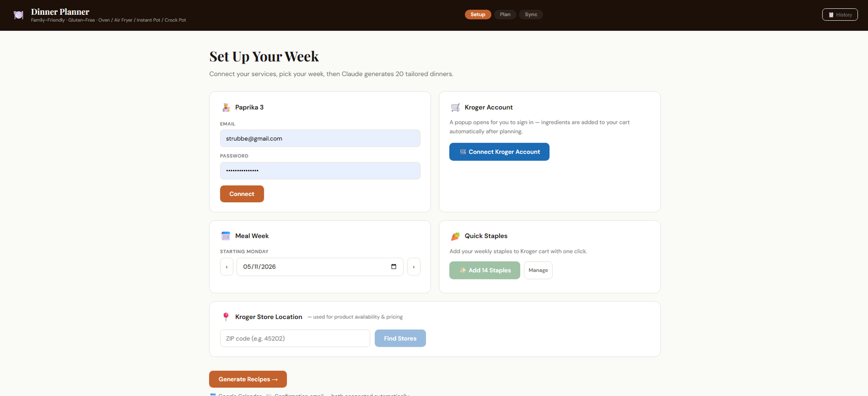Click Generate Recipes button

(248, 379)
